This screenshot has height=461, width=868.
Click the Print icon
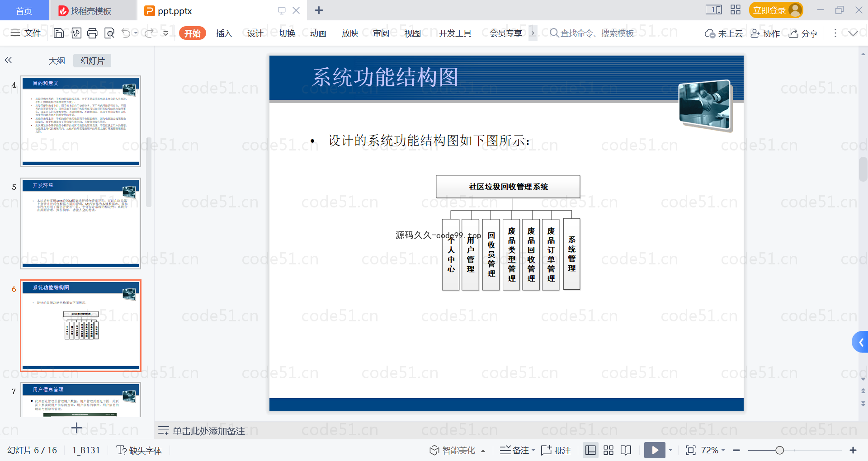pyautogui.click(x=93, y=33)
